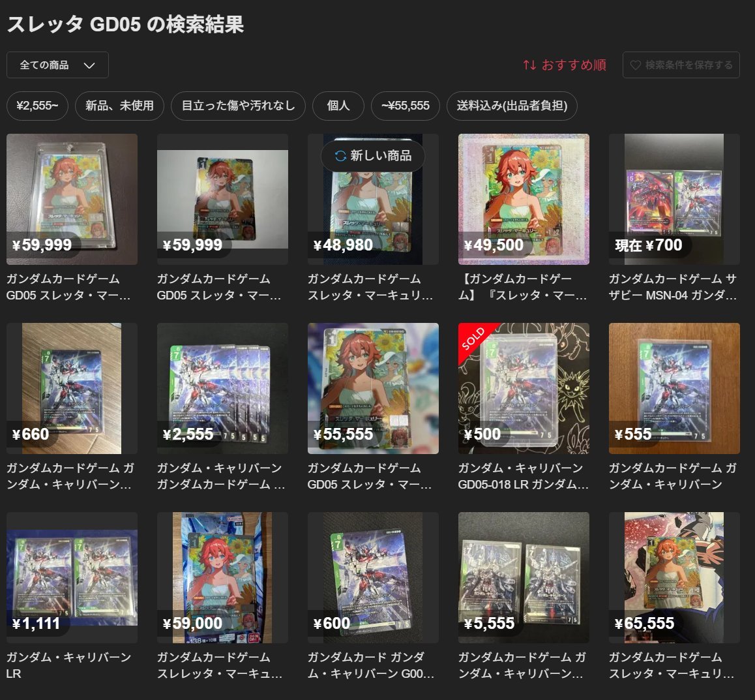Select the 新品、未使用 filter chip

119,106
